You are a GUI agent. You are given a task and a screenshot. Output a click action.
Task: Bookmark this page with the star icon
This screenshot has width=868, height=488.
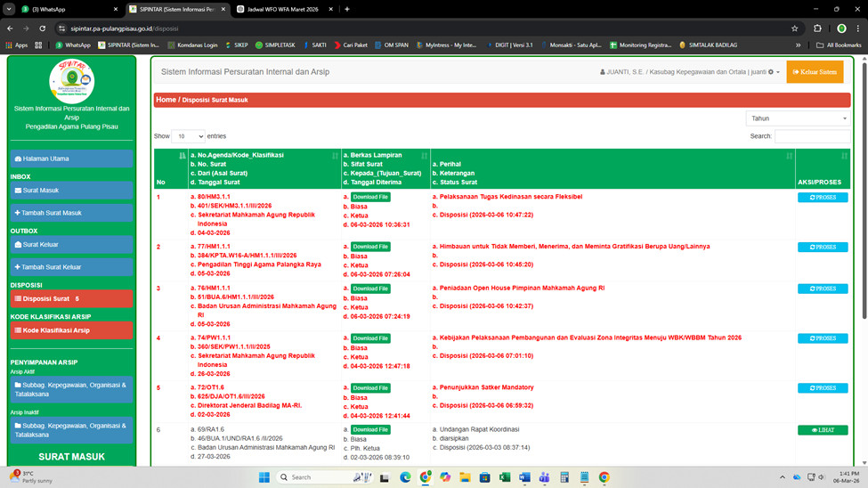click(794, 28)
